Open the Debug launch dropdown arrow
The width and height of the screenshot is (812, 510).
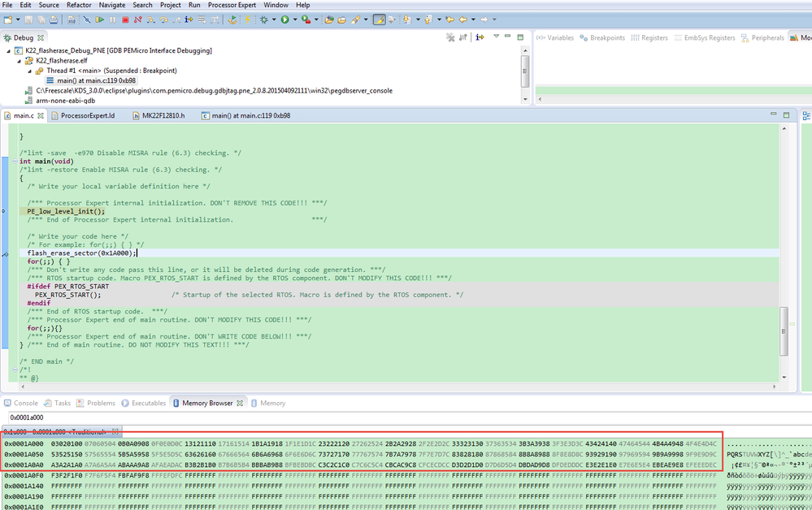click(274, 19)
